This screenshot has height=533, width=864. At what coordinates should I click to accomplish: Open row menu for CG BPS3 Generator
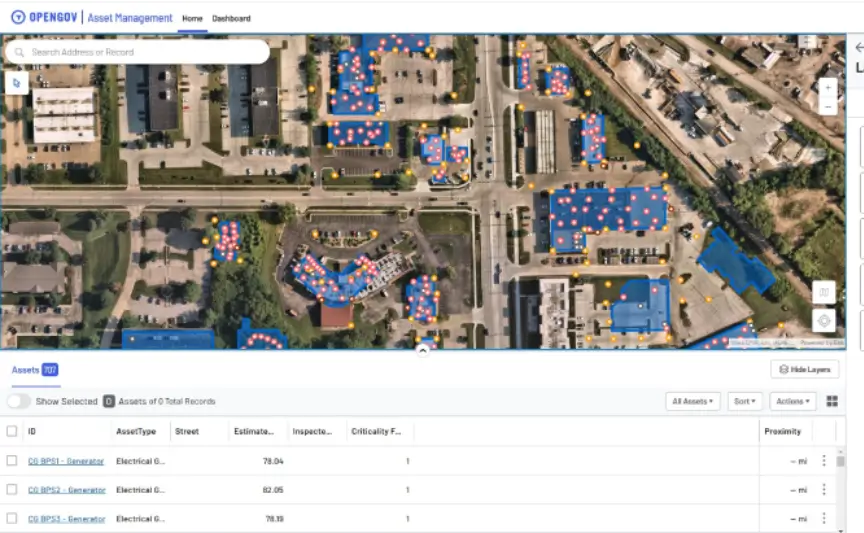click(824, 518)
